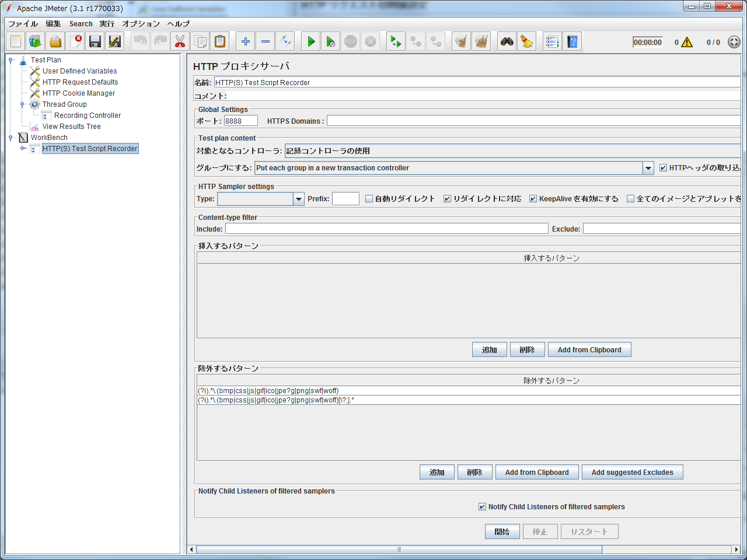Open the 対象となるコントローラ combo box
This screenshot has height=560, width=747.
click(512, 151)
